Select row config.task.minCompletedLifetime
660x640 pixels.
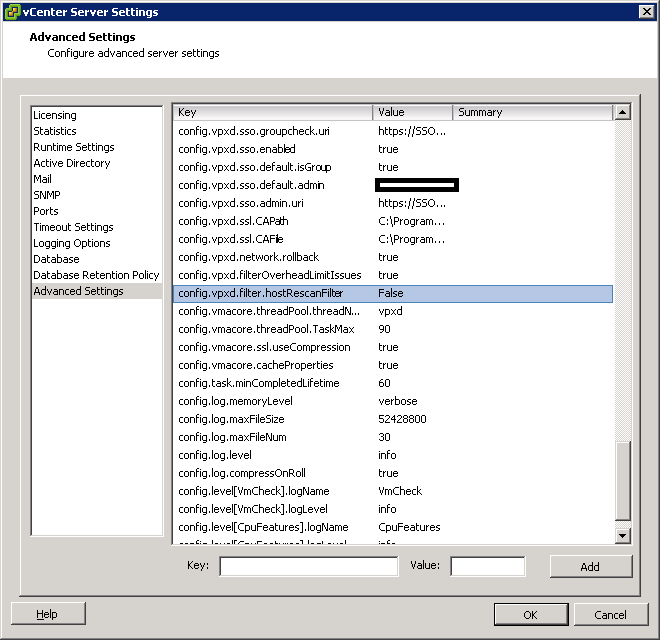tap(393, 384)
